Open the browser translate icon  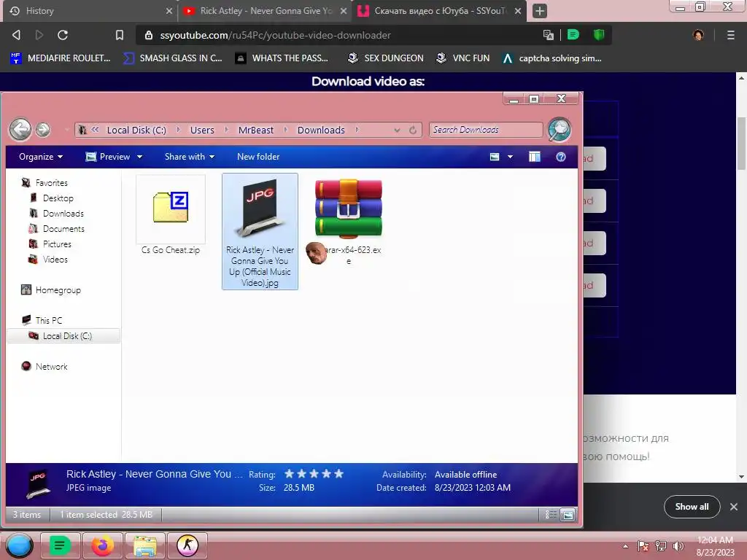[x=549, y=35]
